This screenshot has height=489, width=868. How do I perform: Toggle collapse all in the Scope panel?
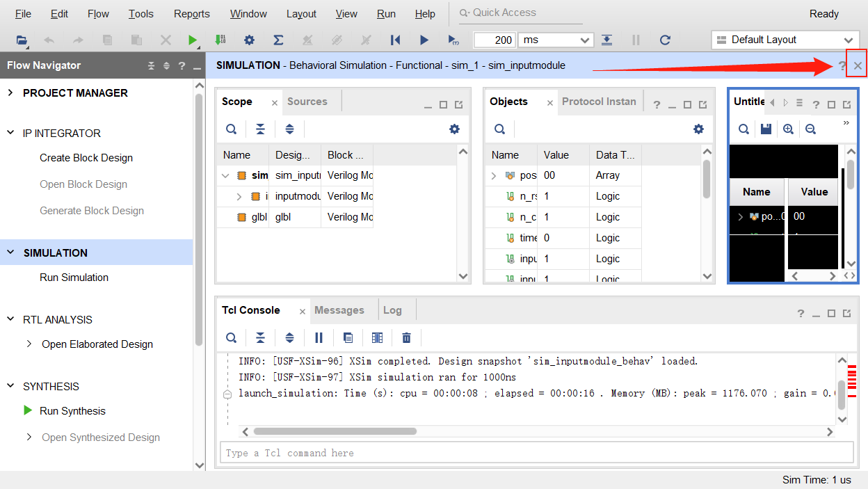coord(261,129)
